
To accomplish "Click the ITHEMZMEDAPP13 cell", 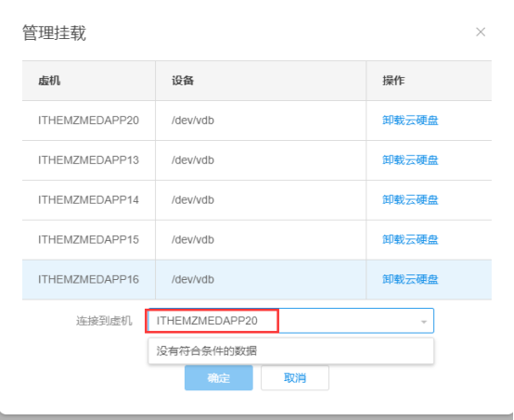I will [89, 160].
